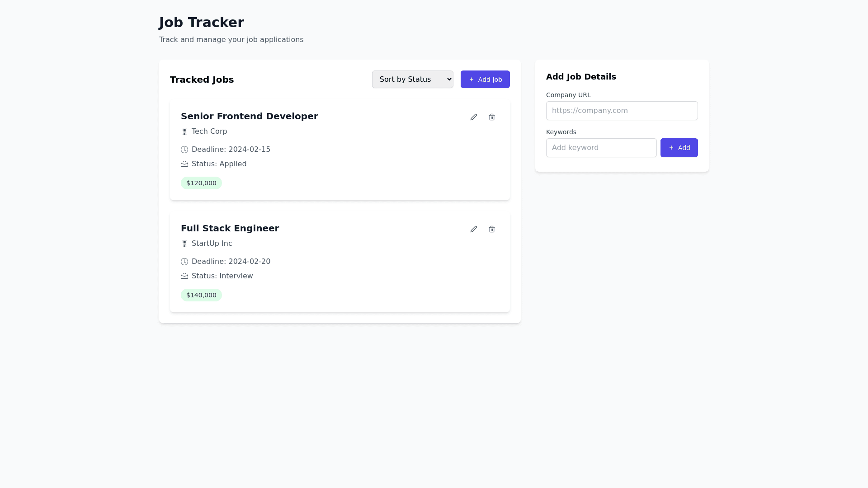Click the Add keyword button
This screenshot has height=488, width=868.
679,148
